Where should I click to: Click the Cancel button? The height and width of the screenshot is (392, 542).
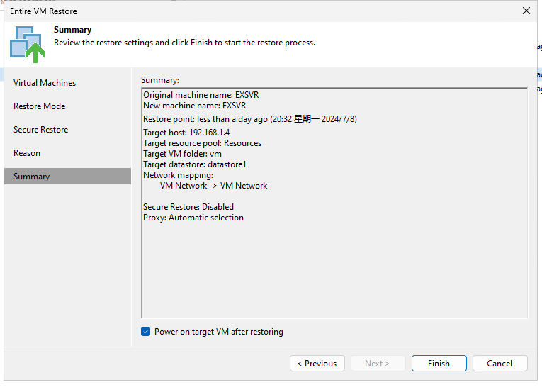pos(499,363)
